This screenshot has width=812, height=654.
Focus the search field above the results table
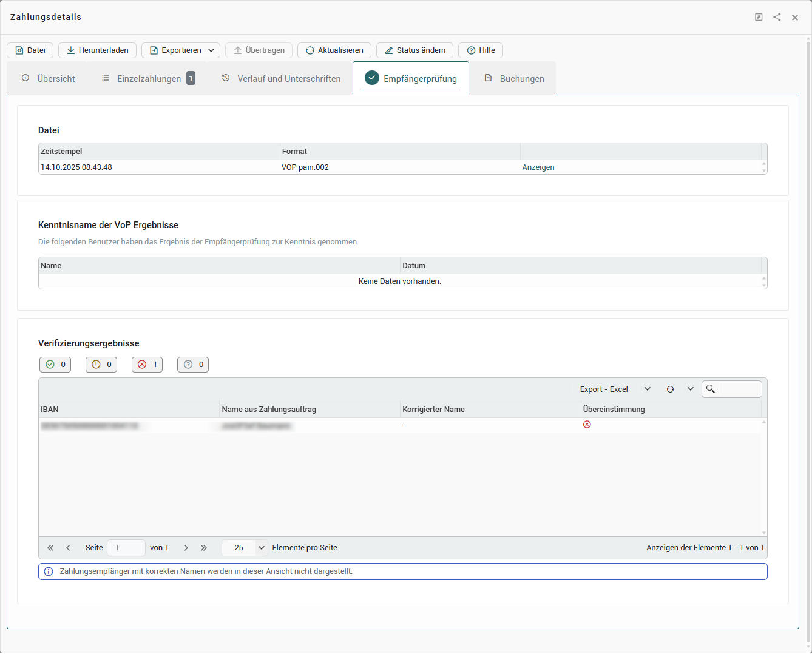tap(732, 389)
